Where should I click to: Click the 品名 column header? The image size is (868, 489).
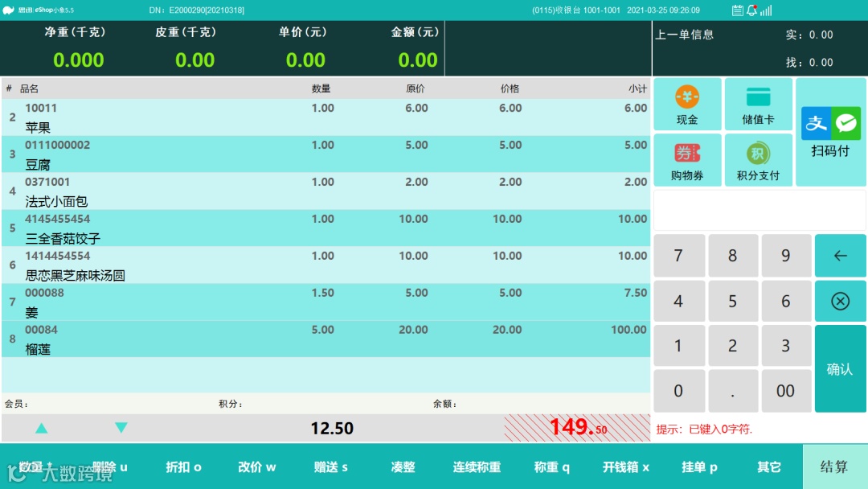tap(30, 88)
